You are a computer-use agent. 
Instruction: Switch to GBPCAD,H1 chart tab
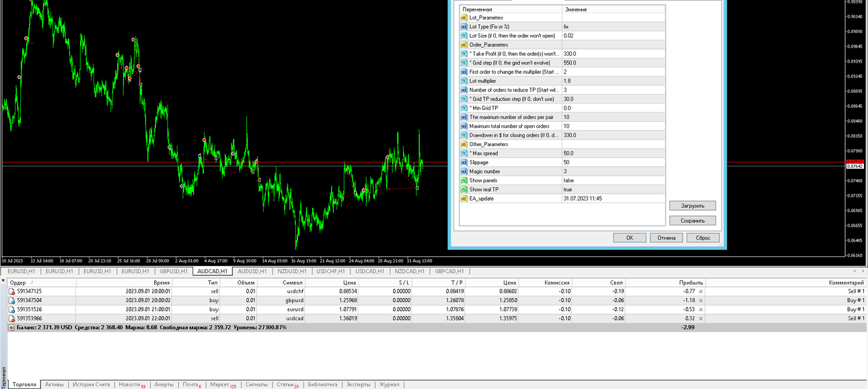coord(449,271)
